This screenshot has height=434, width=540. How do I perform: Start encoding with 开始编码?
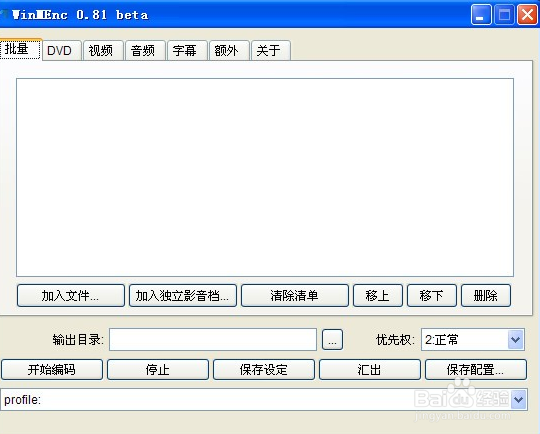click(52, 370)
